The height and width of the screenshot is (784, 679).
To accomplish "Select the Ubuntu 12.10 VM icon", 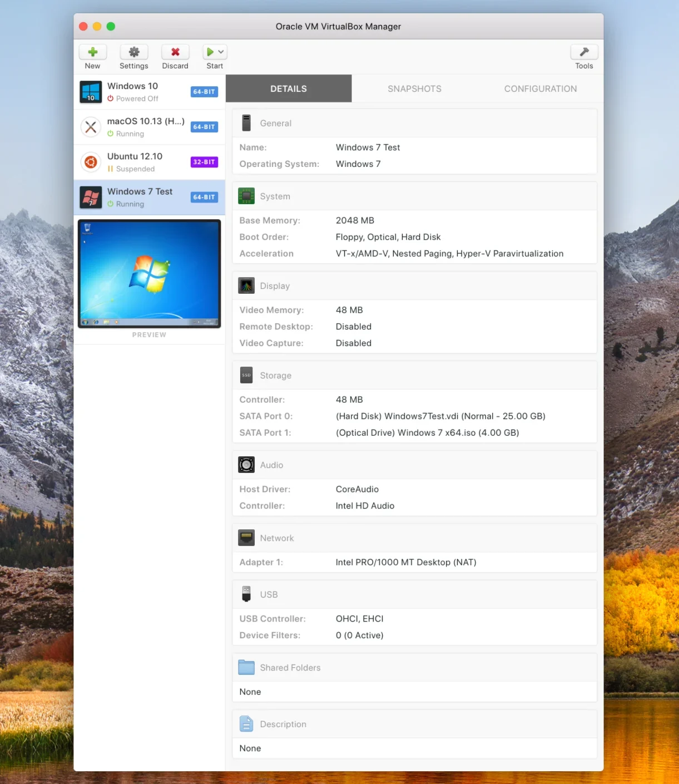I will click(x=91, y=162).
